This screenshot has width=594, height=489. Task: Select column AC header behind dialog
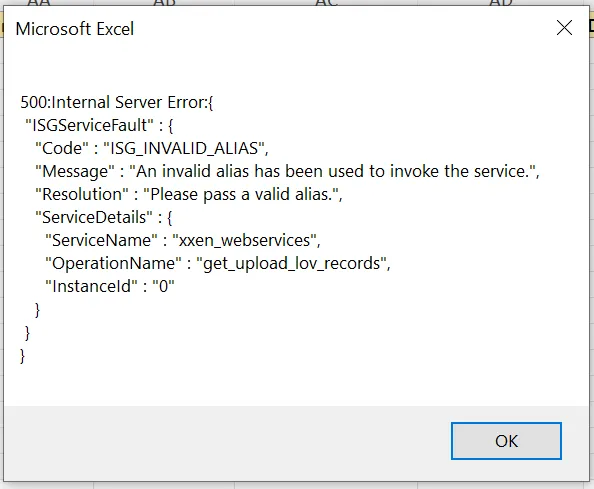(x=326, y=3)
